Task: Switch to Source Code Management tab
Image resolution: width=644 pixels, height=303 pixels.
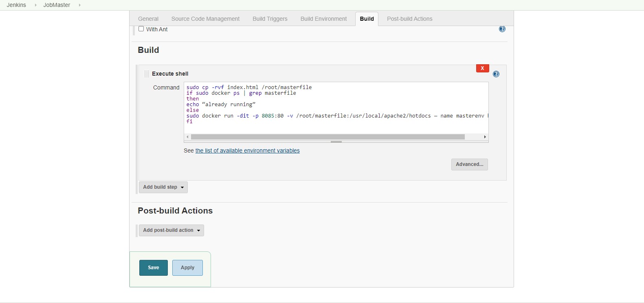Action: coord(205,19)
